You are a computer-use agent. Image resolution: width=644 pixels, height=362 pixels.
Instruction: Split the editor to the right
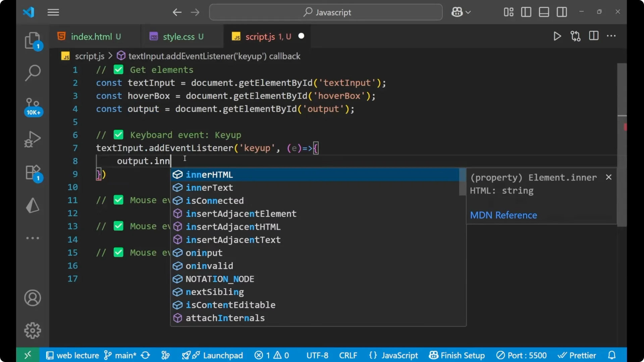tap(593, 36)
